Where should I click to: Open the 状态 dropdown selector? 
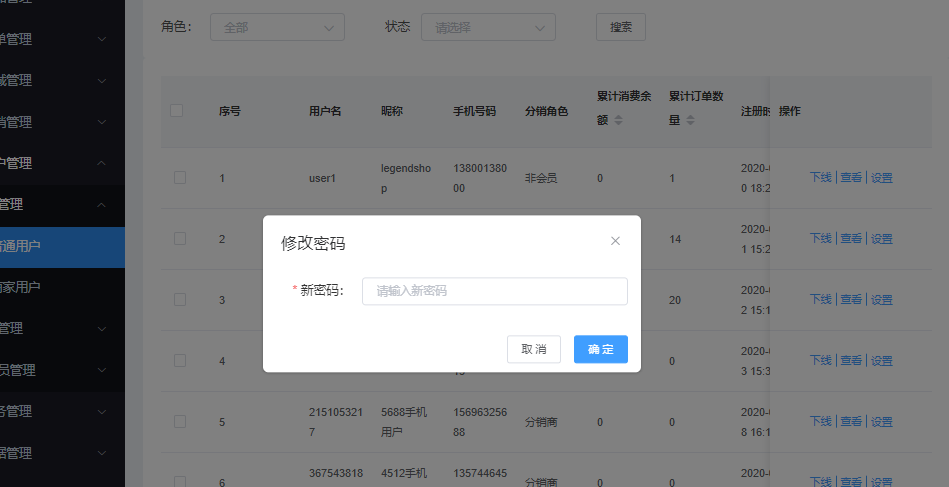(488, 28)
